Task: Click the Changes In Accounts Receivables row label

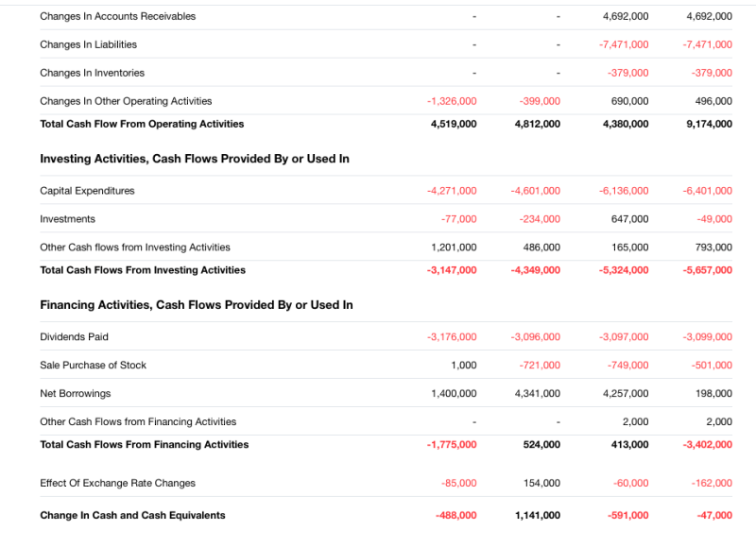Action: click(118, 16)
